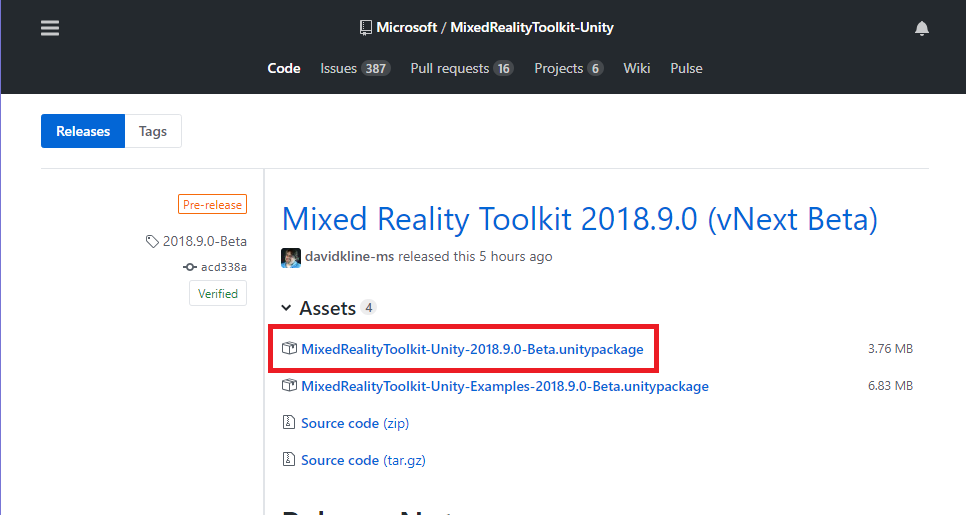The height and width of the screenshot is (515, 966).
Task: Click the tar.gz source code file icon
Action: coord(289,460)
